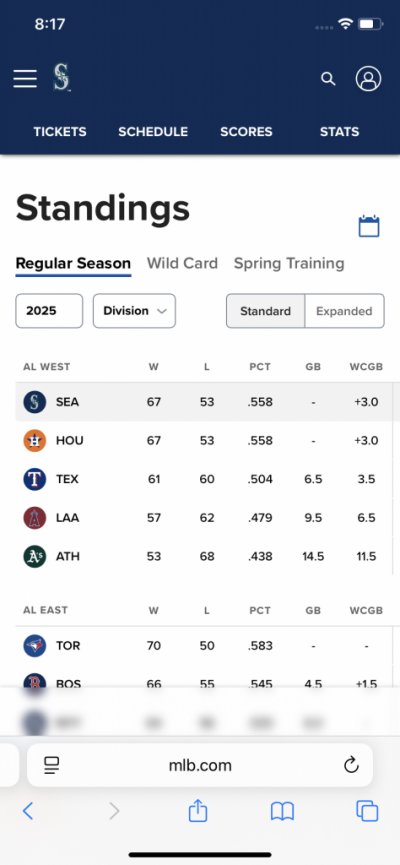Go to SCHEDULE in top navigation

pos(153,132)
